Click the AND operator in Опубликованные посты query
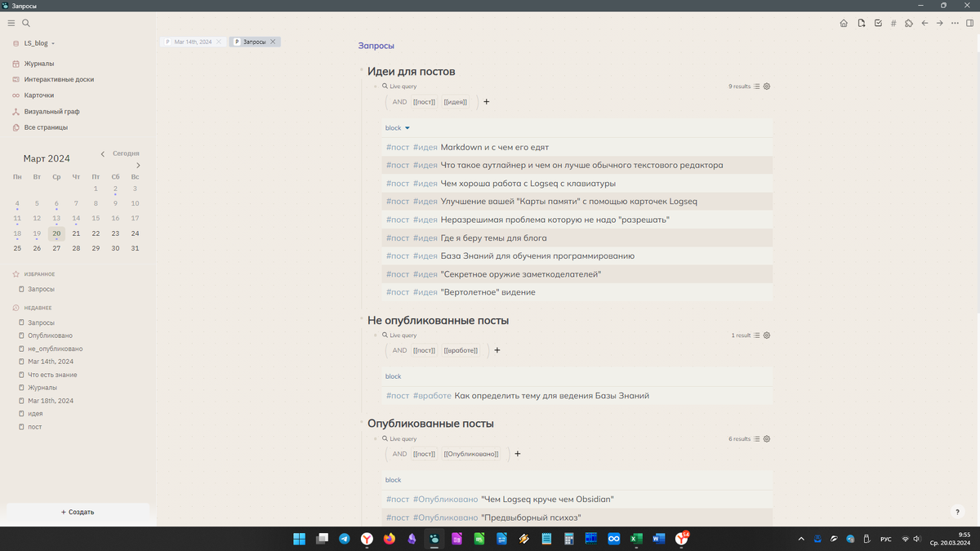Image resolution: width=980 pixels, height=551 pixels. (x=399, y=454)
